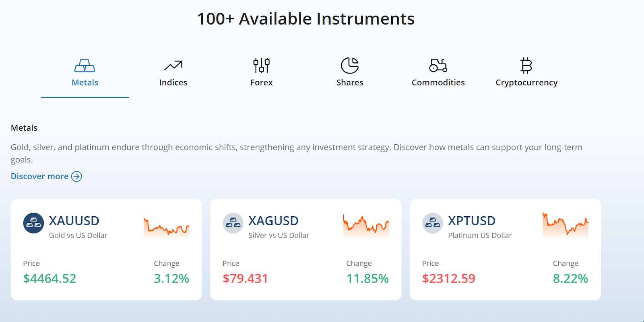This screenshot has width=644, height=322.
Task: Switch to the Indices tab label
Action: pyautogui.click(x=173, y=83)
